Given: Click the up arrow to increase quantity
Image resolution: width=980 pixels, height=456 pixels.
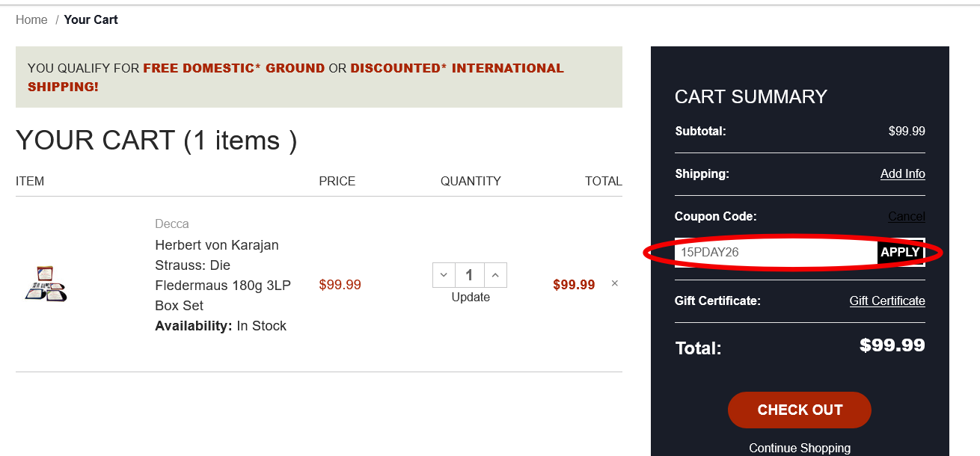Looking at the screenshot, I should 495,274.
